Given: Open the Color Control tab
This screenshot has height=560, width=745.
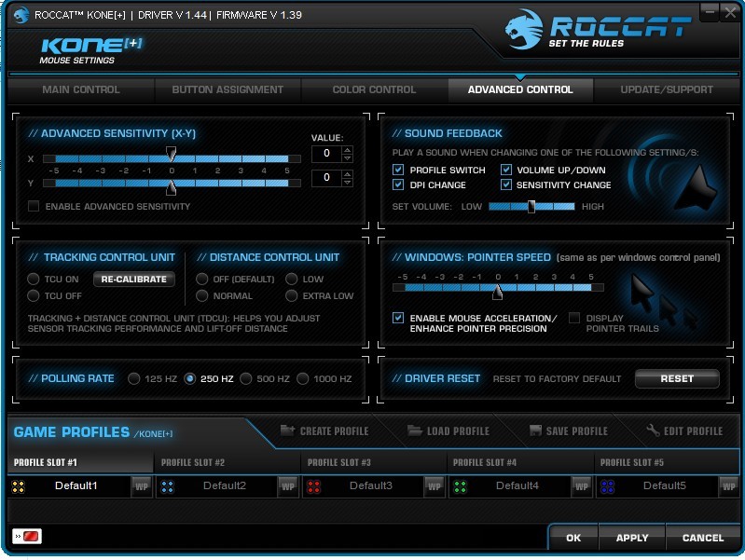Looking at the screenshot, I should point(375,89).
